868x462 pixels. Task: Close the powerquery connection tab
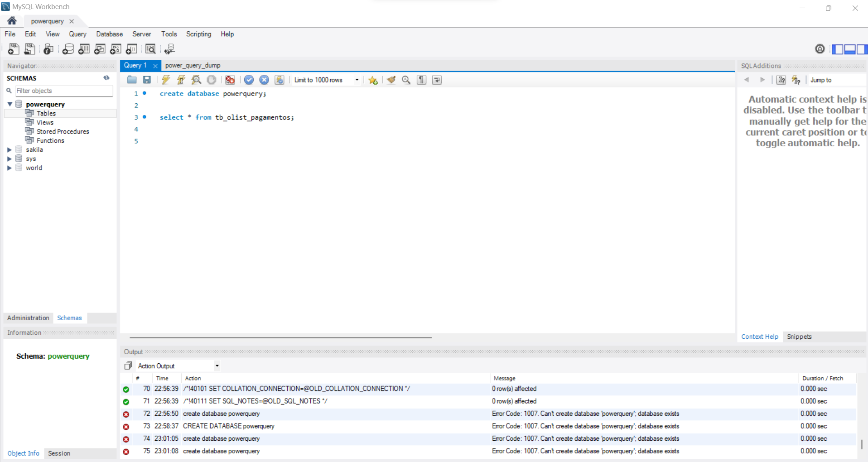[72, 21]
